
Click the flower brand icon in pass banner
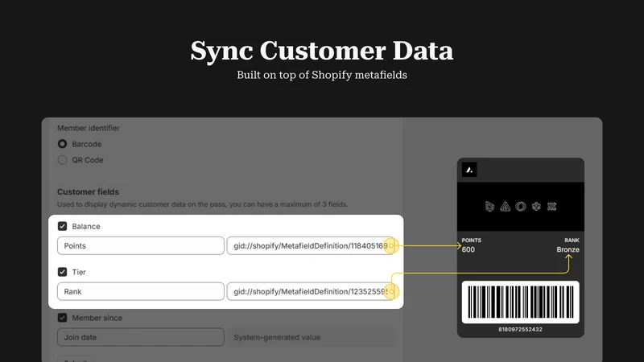click(x=536, y=207)
